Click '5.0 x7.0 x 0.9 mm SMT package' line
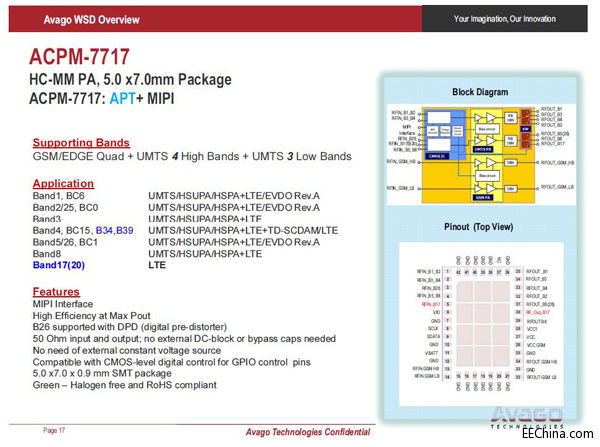The width and height of the screenshot is (600, 447). pos(102,373)
